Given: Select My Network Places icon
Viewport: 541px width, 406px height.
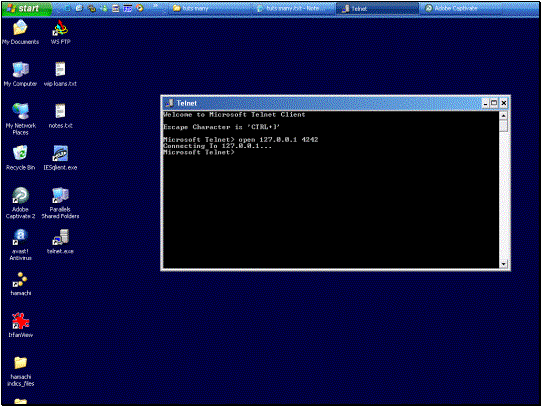Looking at the screenshot, I should point(20,119).
